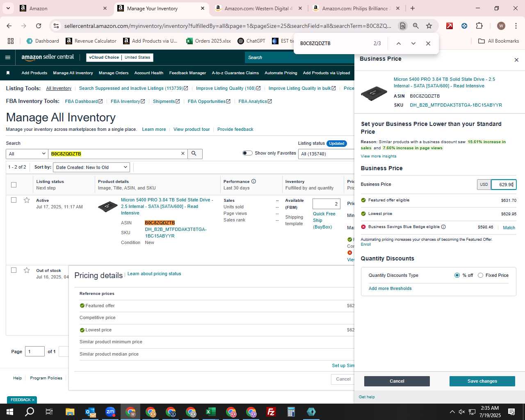525x420 pixels.
Task: Open the Manage Orders menu item
Action: (x=114, y=73)
